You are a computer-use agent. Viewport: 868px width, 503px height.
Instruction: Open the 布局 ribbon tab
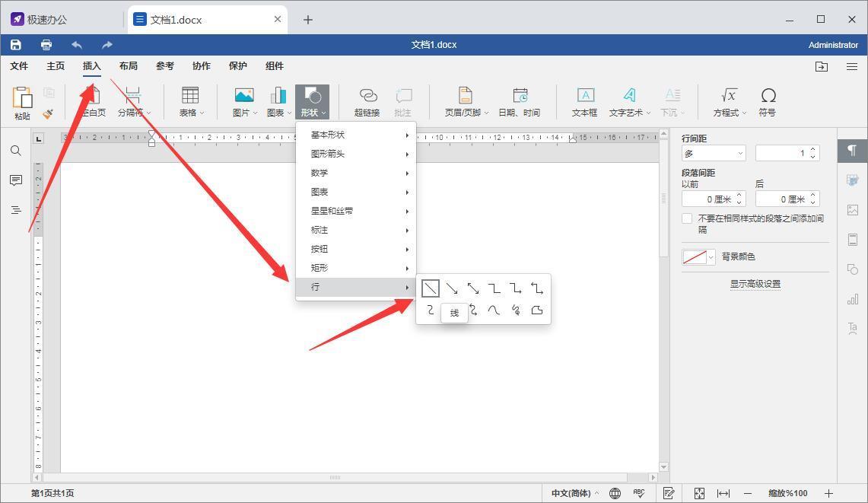(x=129, y=66)
